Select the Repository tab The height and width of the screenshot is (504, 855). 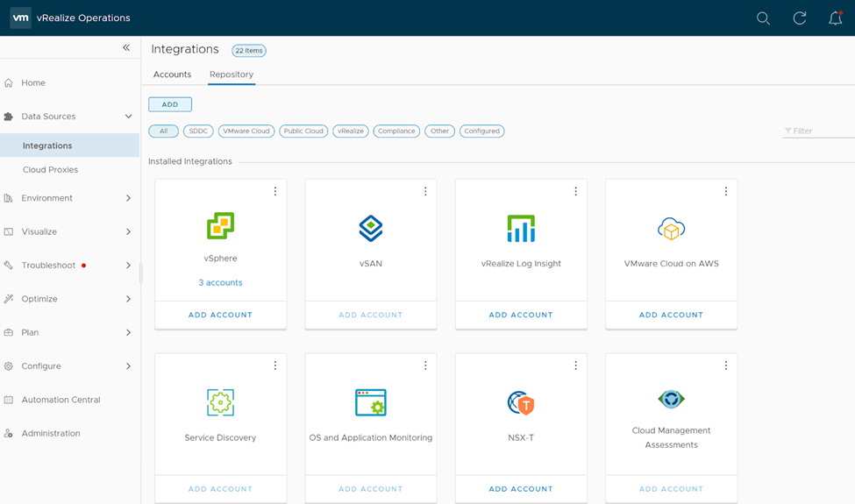coord(232,75)
